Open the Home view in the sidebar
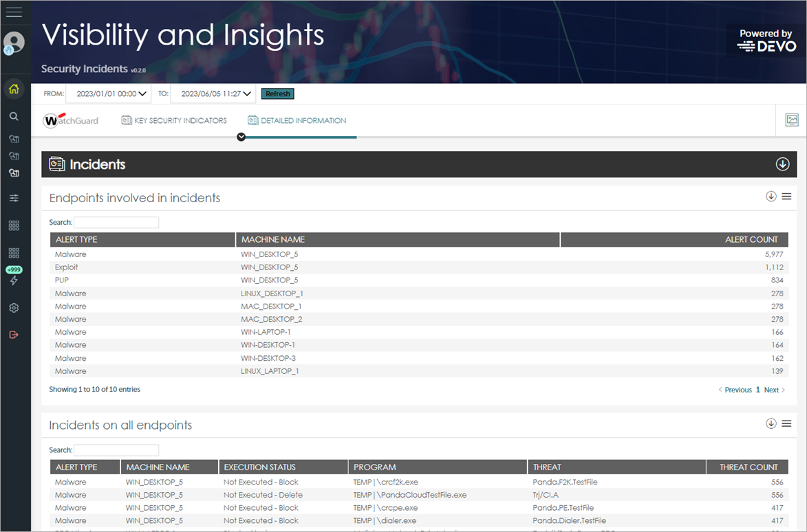 [x=14, y=89]
